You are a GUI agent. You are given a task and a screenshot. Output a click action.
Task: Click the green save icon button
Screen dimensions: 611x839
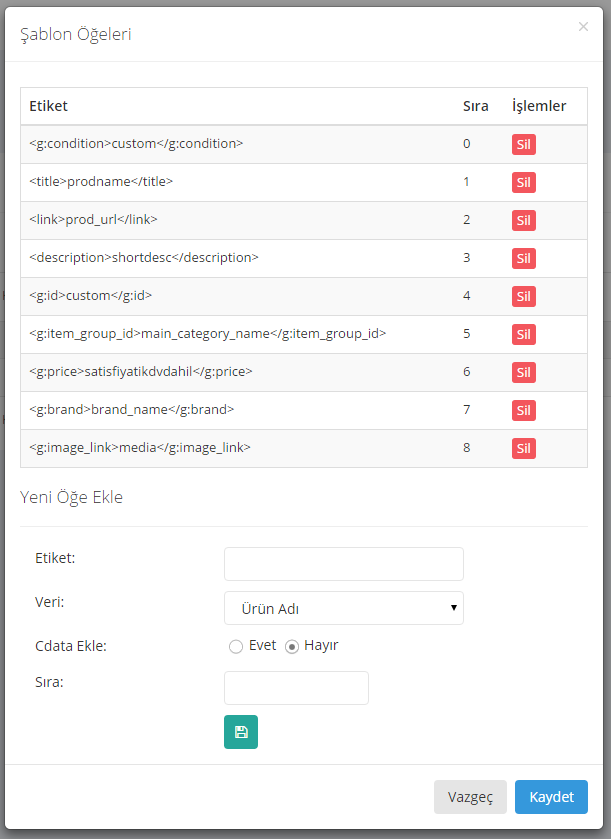241,732
